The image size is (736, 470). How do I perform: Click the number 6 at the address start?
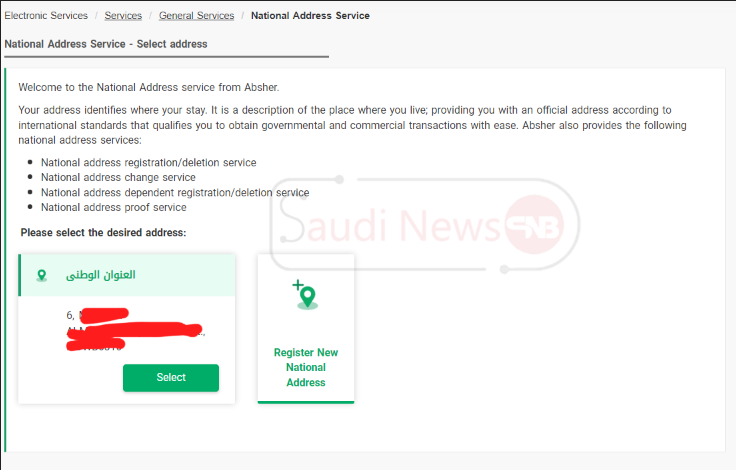coord(70,315)
